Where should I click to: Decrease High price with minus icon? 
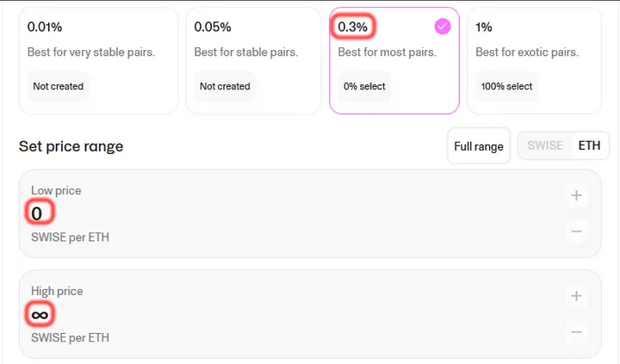click(576, 331)
